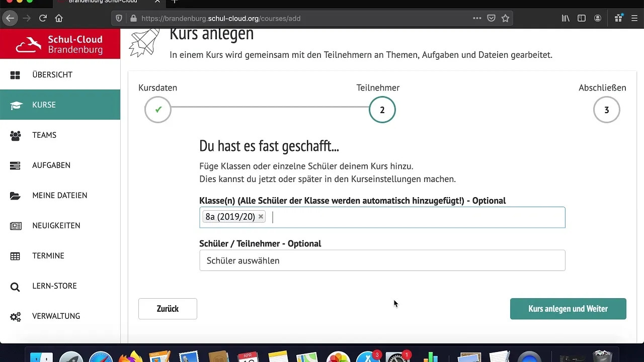
Task: Open Teams via the people icon
Action: click(x=16, y=135)
